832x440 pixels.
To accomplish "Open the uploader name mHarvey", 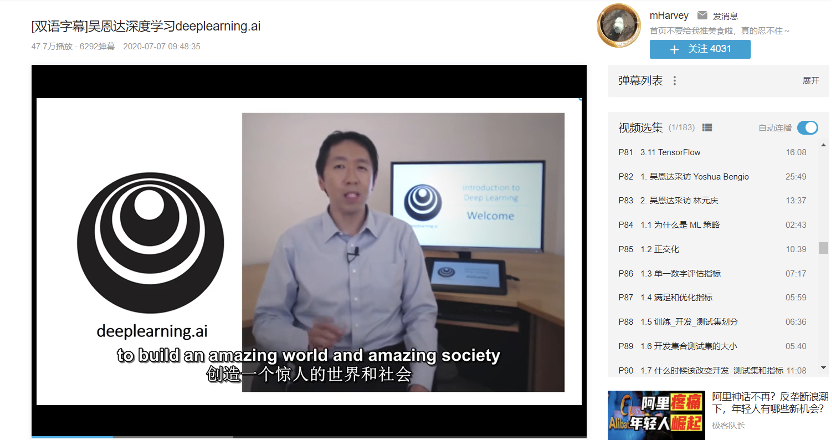I will click(669, 15).
